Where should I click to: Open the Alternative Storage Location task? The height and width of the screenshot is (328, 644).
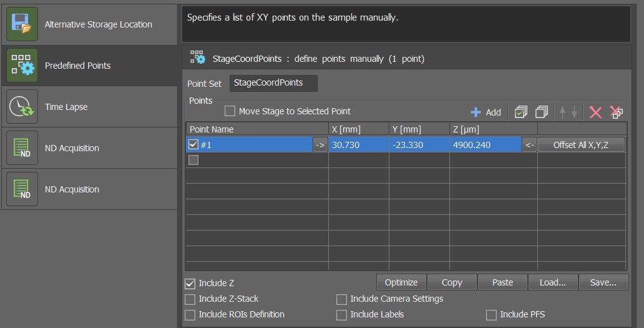89,24
